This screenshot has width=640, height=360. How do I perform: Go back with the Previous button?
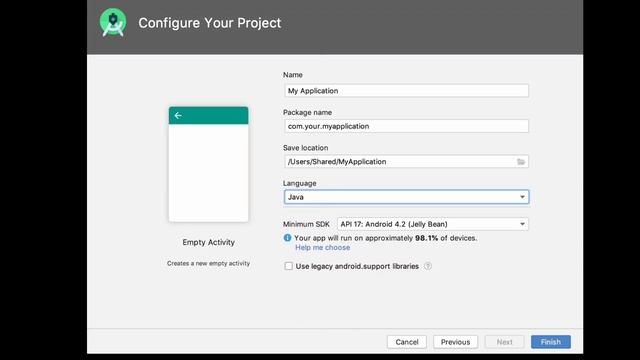point(455,342)
